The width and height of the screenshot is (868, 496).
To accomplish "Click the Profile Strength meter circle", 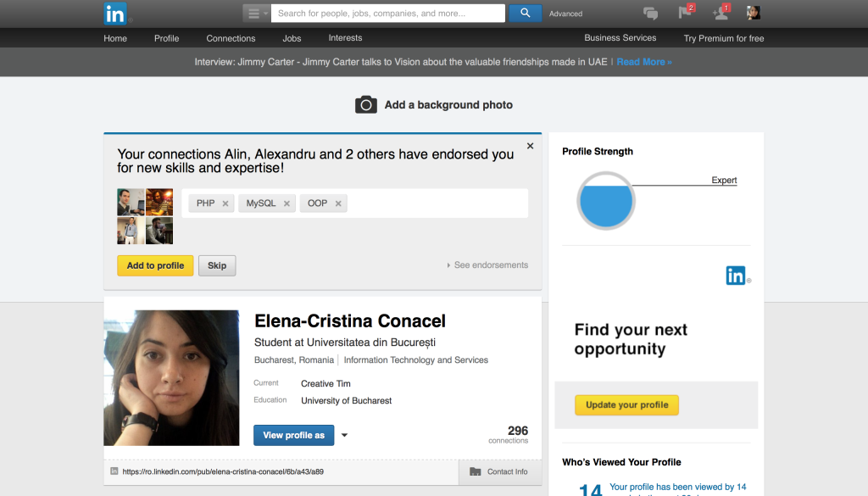I will click(x=605, y=202).
